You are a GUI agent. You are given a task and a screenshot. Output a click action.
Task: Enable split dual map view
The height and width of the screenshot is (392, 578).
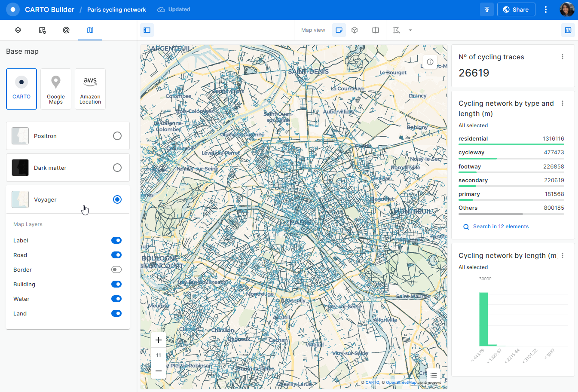coord(376,30)
